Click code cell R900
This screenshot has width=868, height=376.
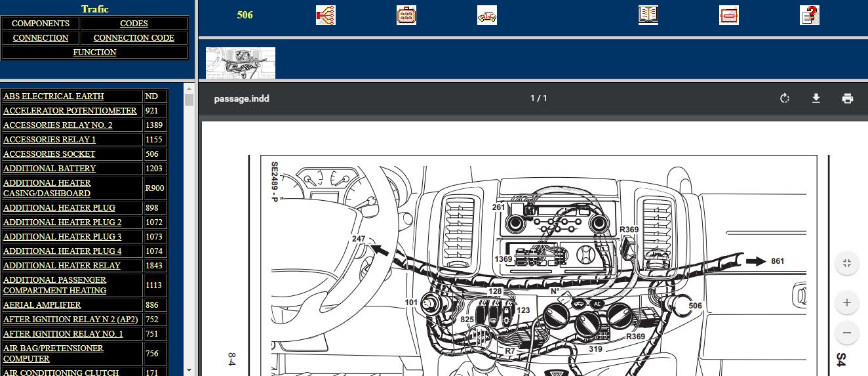click(155, 188)
